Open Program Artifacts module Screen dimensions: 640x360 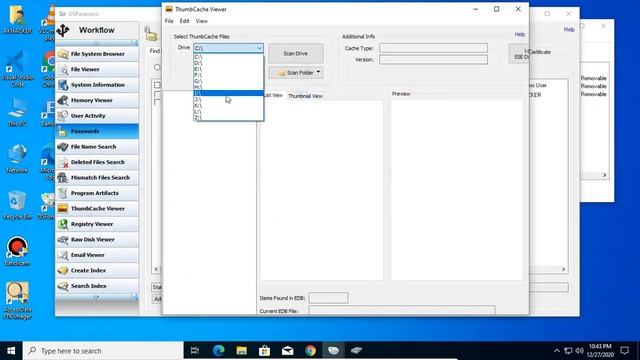97,193
